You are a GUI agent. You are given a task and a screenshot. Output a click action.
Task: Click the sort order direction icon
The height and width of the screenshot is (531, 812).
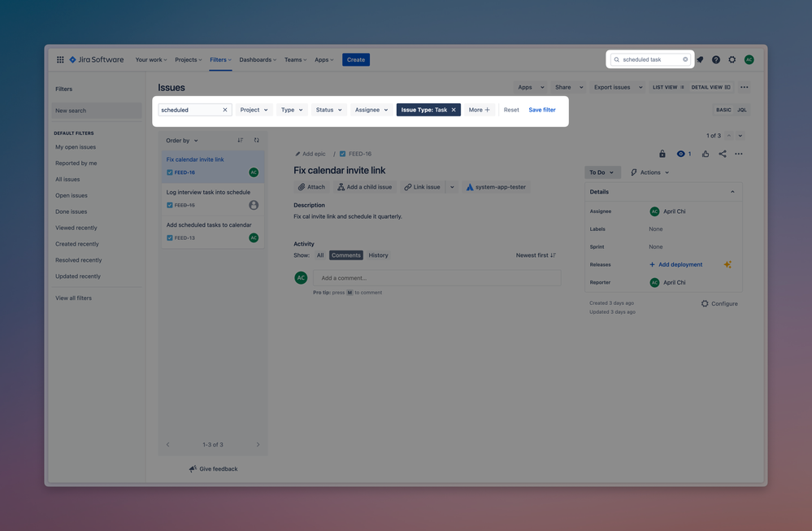click(x=241, y=141)
